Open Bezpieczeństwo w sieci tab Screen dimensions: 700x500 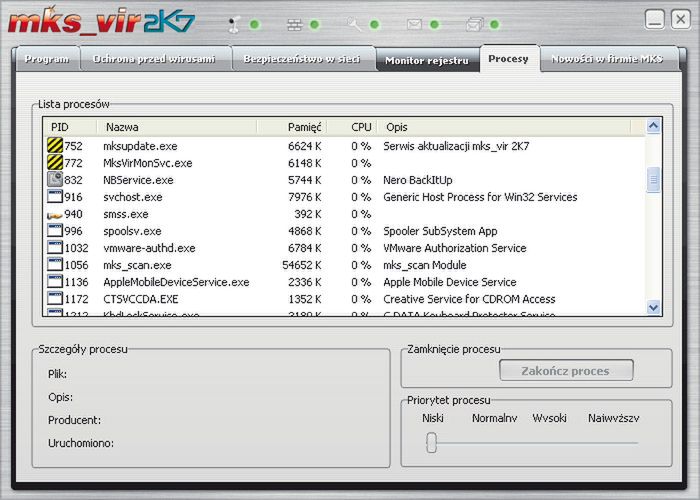[x=302, y=59]
